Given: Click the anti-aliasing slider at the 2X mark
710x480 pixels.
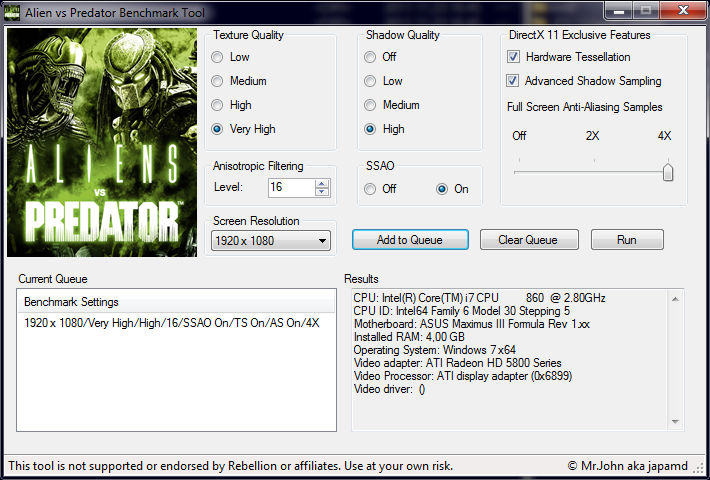Looking at the screenshot, I should pos(594,172).
